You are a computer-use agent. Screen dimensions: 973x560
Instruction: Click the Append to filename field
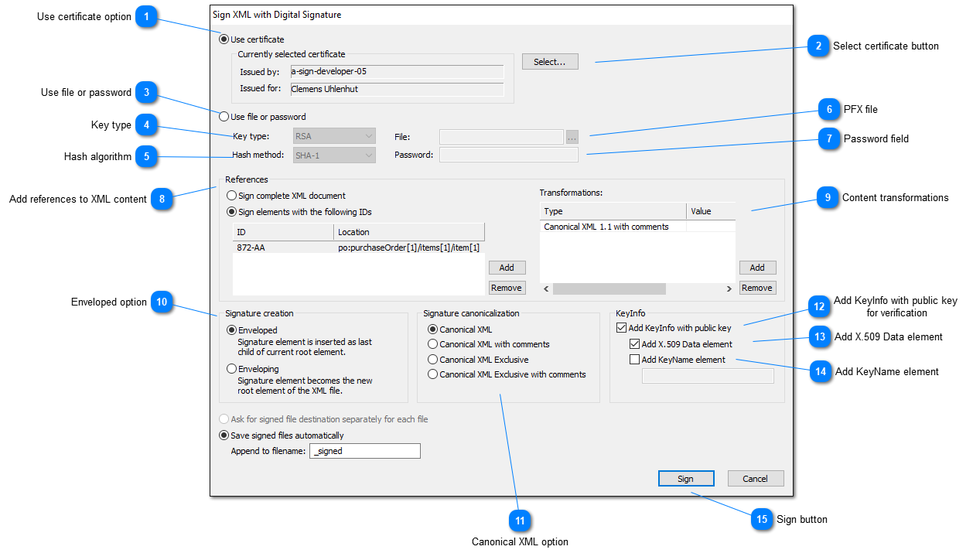point(365,451)
